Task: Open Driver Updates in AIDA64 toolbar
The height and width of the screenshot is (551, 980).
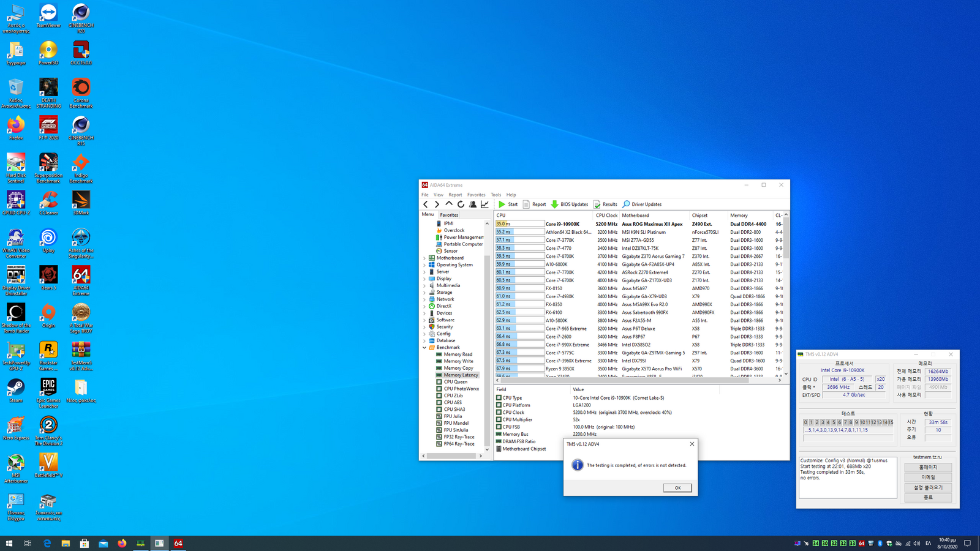Action: (x=642, y=204)
